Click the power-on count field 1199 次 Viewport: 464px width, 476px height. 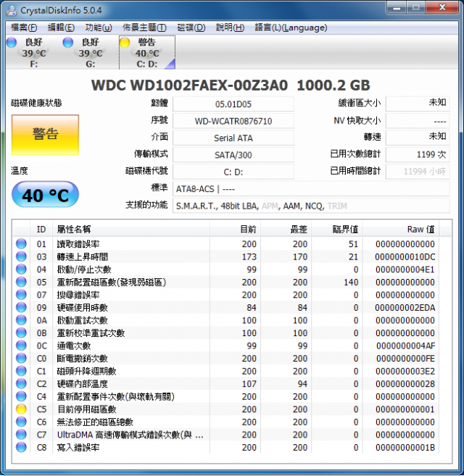(418, 155)
